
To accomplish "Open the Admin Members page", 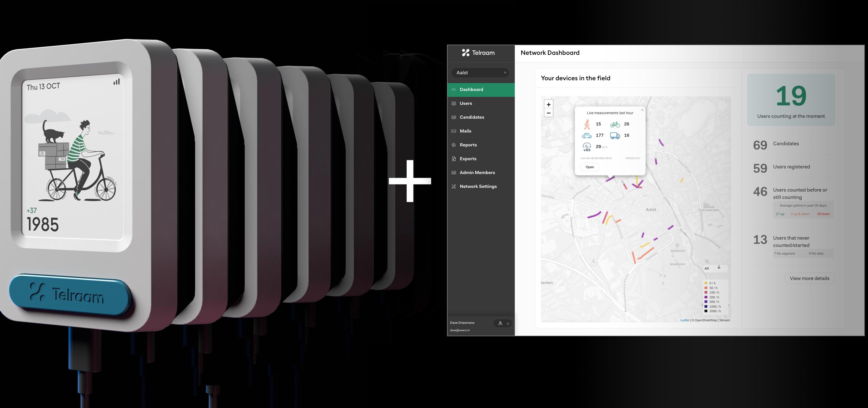I will (481, 173).
